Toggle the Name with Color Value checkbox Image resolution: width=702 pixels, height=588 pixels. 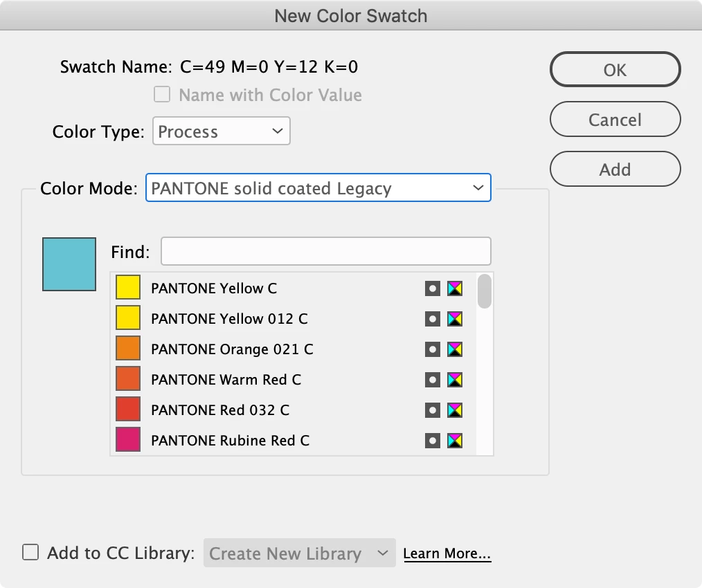(162, 95)
